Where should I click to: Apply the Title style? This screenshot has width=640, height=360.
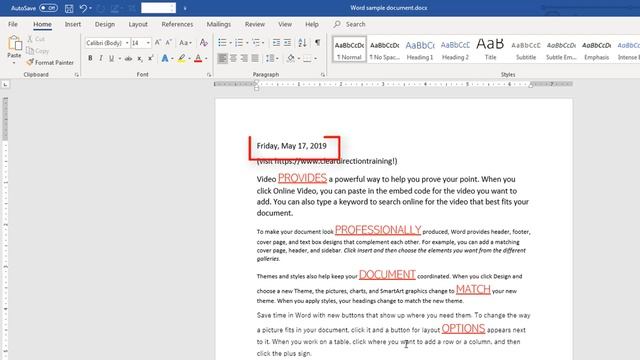490,49
